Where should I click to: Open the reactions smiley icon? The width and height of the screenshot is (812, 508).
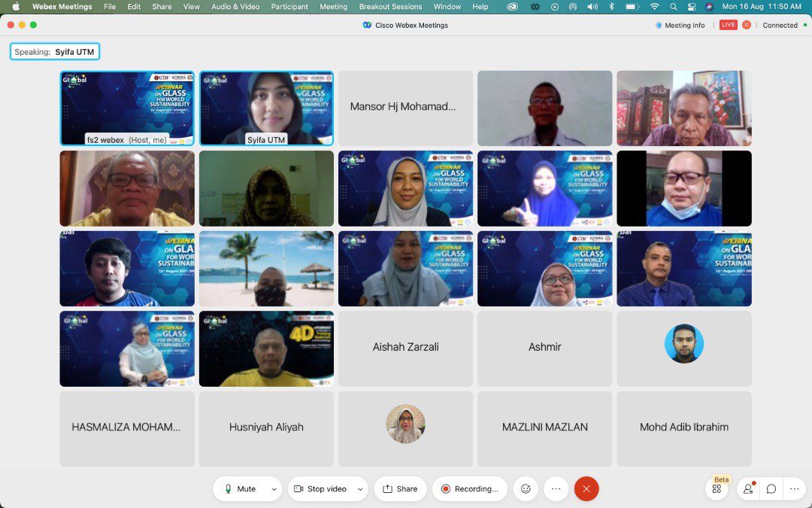coord(525,488)
